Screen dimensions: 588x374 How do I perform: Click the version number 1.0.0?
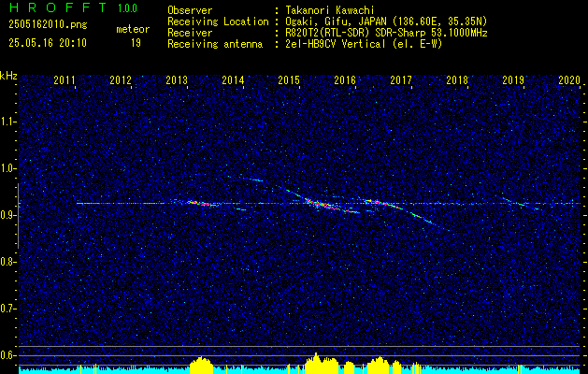click(x=127, y=7)
